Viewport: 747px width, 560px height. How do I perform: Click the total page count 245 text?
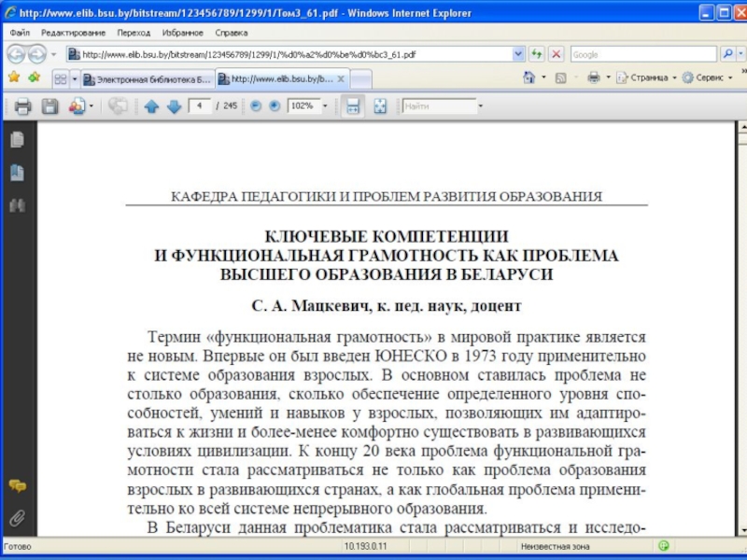click(x=230, y=105)
